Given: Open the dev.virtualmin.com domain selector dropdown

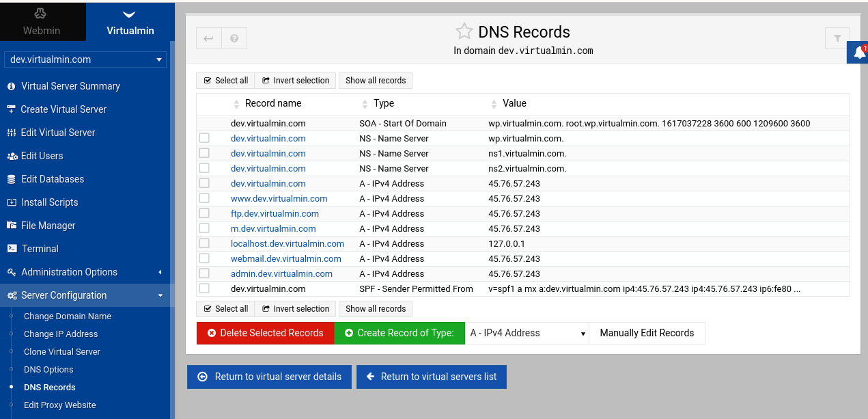Looking at the screenshot, I should 85,59.
